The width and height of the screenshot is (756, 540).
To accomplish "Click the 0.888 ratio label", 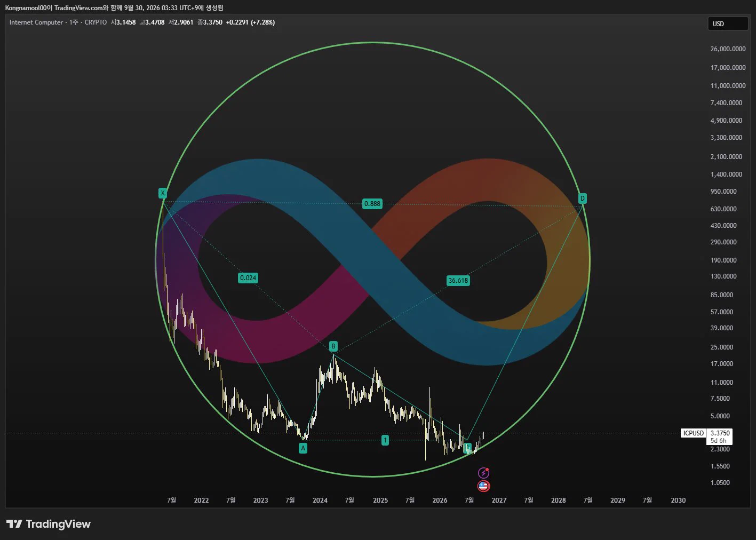I will tap(372, 204).
